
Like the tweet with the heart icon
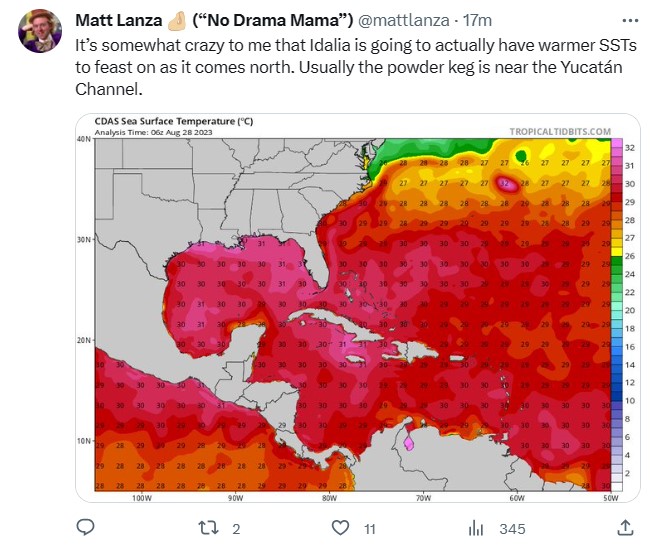coord(340,527)
